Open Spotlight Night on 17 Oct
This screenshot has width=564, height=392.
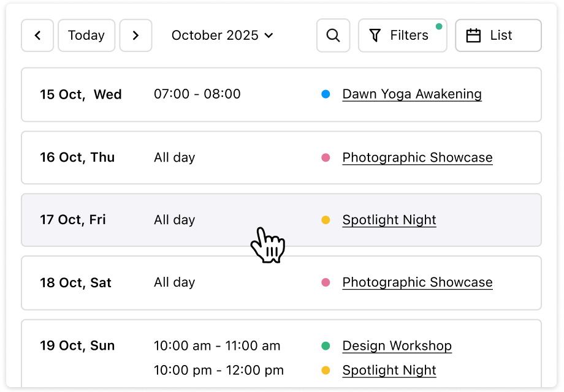(389, 220)
